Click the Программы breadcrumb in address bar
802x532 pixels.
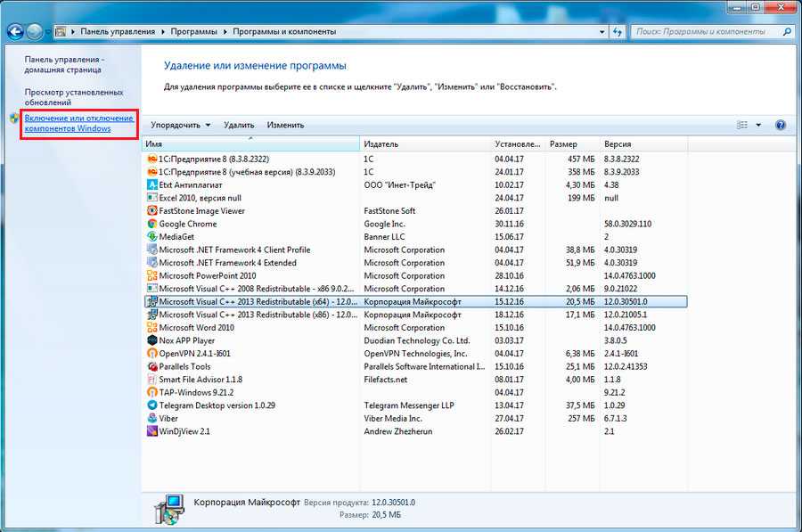[193, 31]
